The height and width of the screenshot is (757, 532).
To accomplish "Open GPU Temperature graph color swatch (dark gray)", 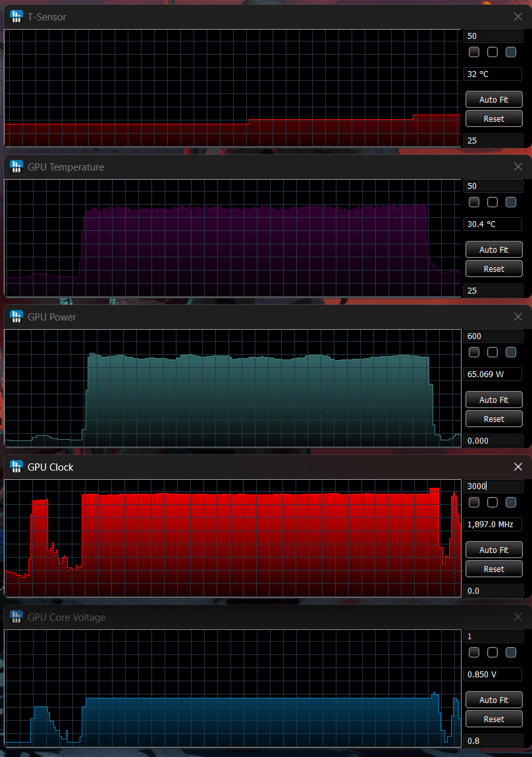I will pos(474,202).
